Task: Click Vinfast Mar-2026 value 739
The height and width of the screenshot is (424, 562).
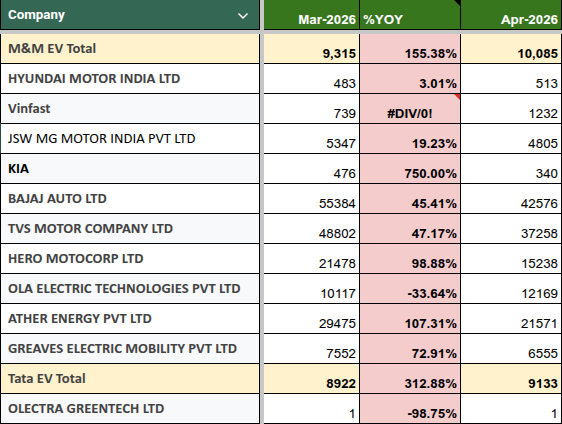Action: (x=311, y=109)
